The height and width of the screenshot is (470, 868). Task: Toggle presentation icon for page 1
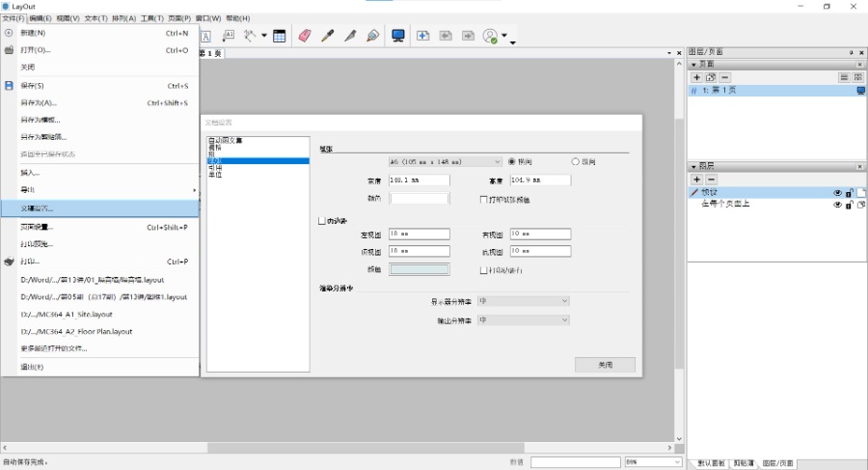pyautogui.click(x=861, y=91)
